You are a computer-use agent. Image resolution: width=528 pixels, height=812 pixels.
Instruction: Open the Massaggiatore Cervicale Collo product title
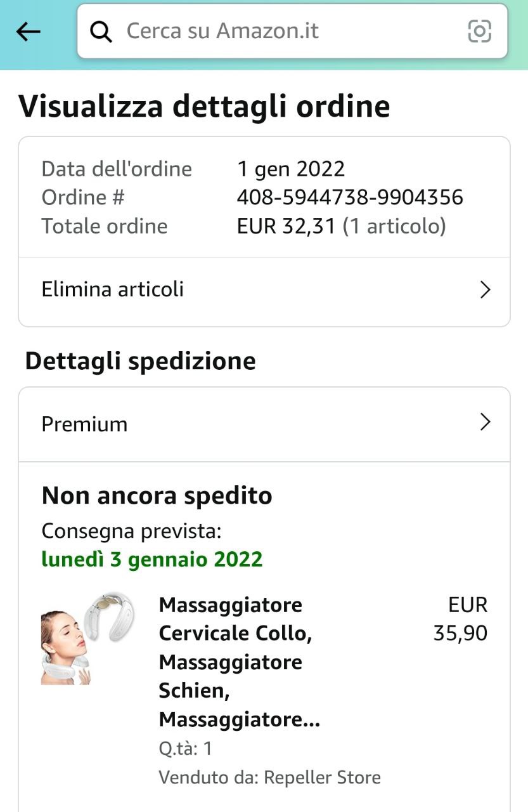tap(240, 662)
